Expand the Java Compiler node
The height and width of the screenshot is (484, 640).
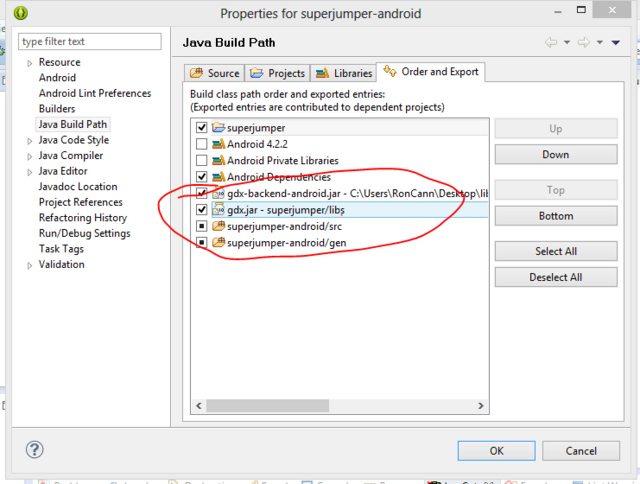pyautogui.click(x=29, y=157)
